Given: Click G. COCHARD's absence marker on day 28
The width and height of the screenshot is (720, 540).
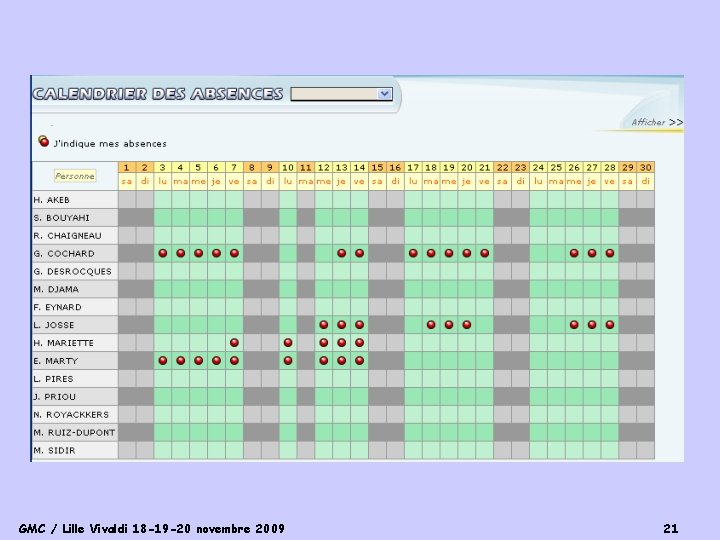Looking at the screenshot, I should pos(610,253).
